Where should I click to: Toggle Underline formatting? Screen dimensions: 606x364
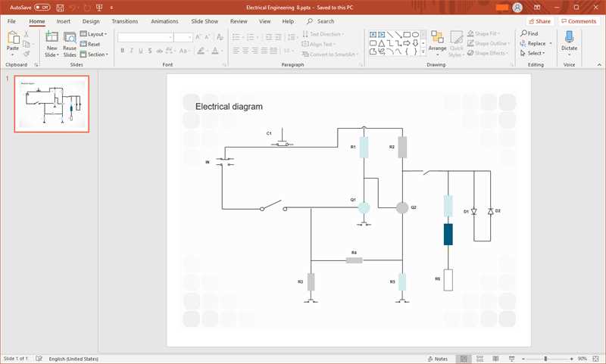(x=141, y=51)
